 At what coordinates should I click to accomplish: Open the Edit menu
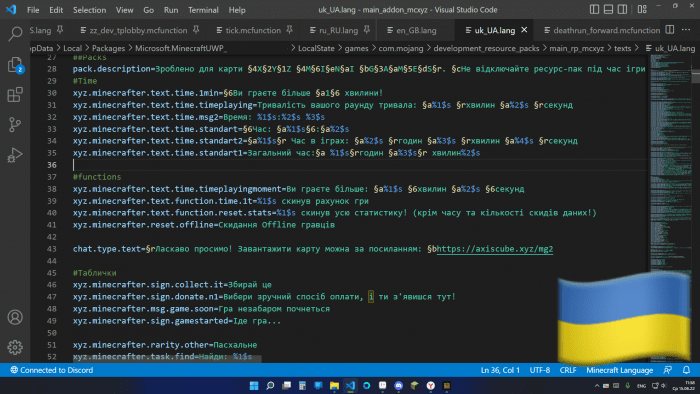[x=56, y=10]
